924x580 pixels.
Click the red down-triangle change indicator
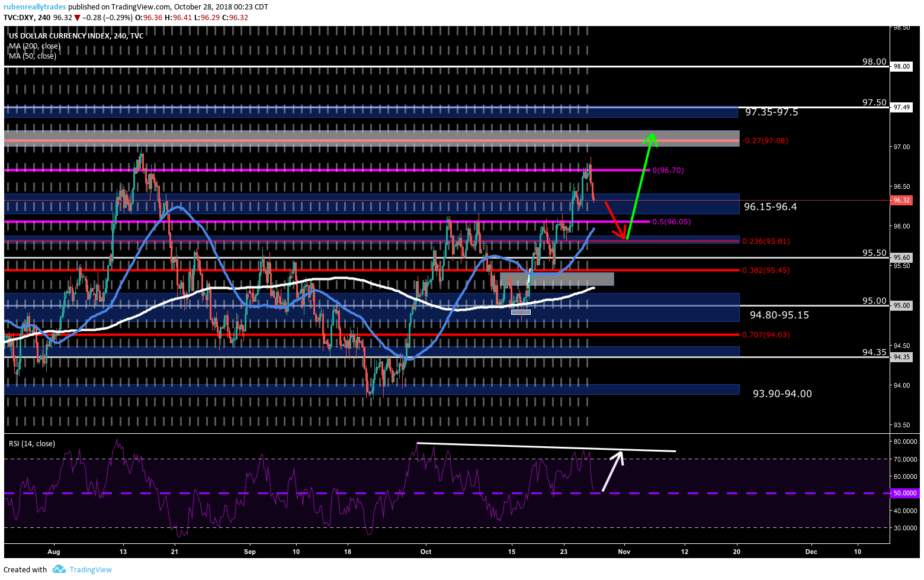tap(77, 18)
